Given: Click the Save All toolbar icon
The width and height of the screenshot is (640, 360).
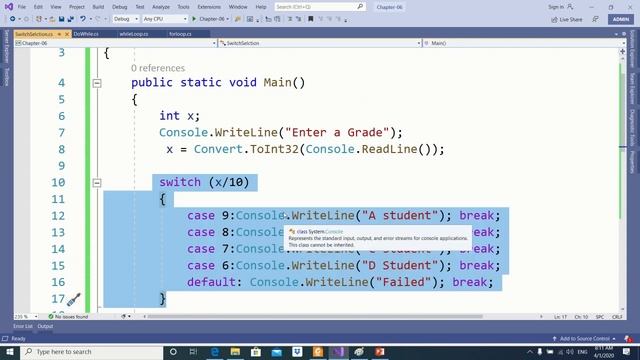Looking at the screenshot, I should point(70,19).
